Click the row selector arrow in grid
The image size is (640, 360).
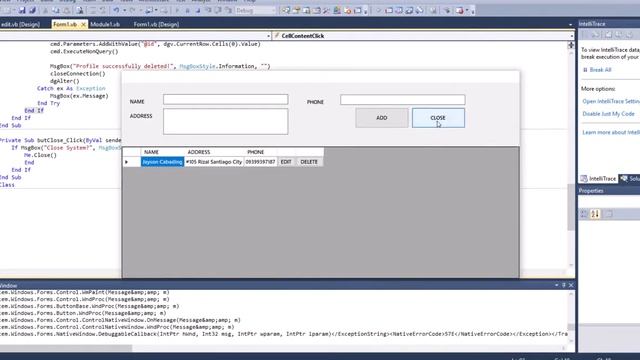coord(131,162)
